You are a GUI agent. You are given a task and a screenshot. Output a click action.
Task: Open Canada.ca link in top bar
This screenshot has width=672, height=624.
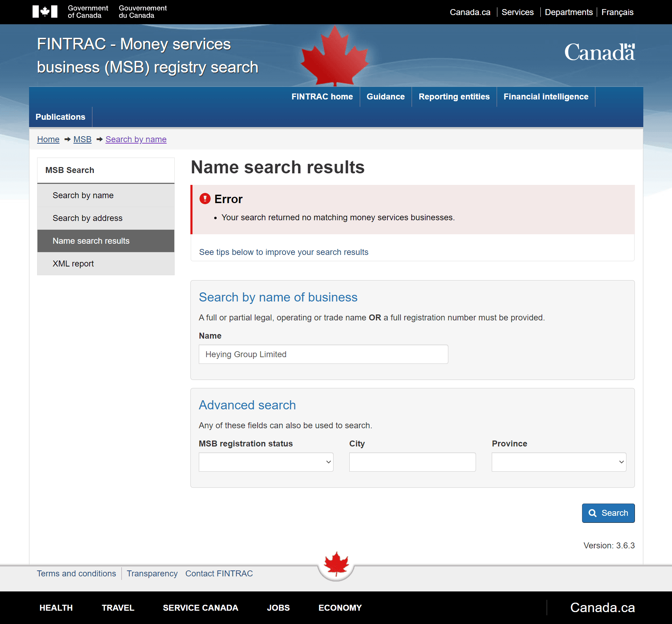(x=470, y=12)
